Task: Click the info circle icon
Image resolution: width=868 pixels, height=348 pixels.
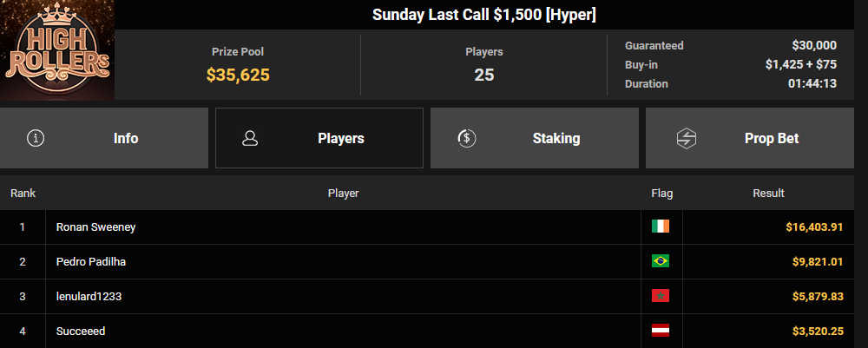Action: point(36,138)
